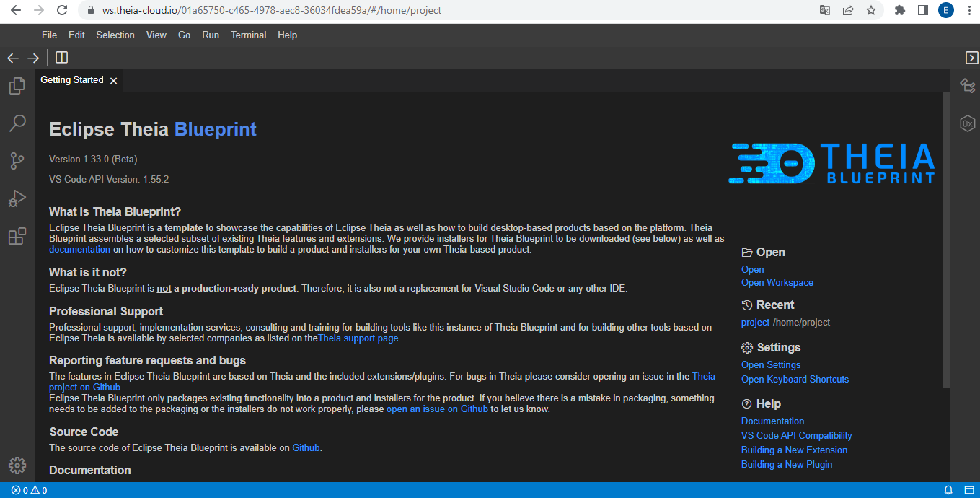980x498 pixels.
Task: Follow the documentation link in the intro paragraph
Action: (79, 250)
